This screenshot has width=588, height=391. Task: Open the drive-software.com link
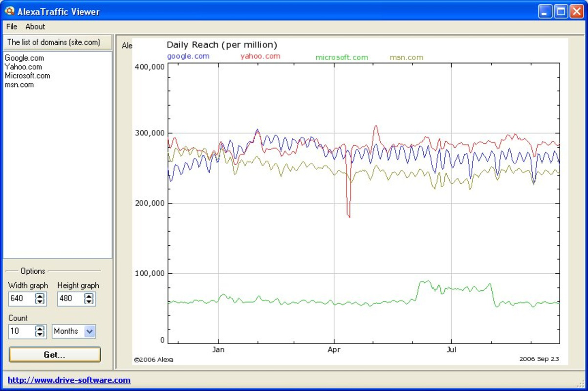coord(69,380)
